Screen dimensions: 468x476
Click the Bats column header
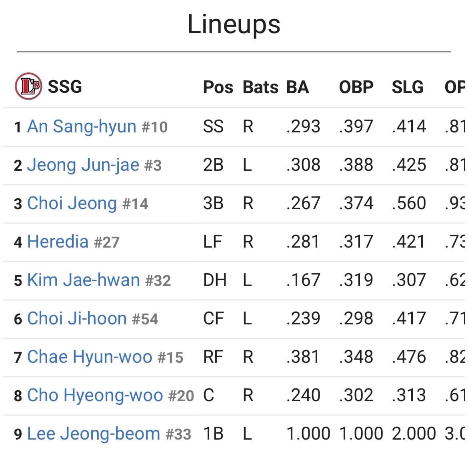[260, 87]
